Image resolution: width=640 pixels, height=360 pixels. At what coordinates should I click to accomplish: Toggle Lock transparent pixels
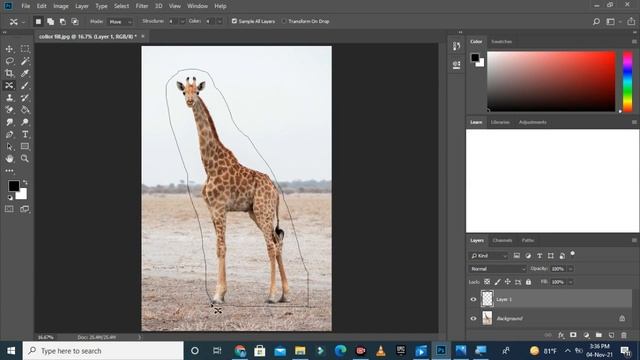[487, 282]
